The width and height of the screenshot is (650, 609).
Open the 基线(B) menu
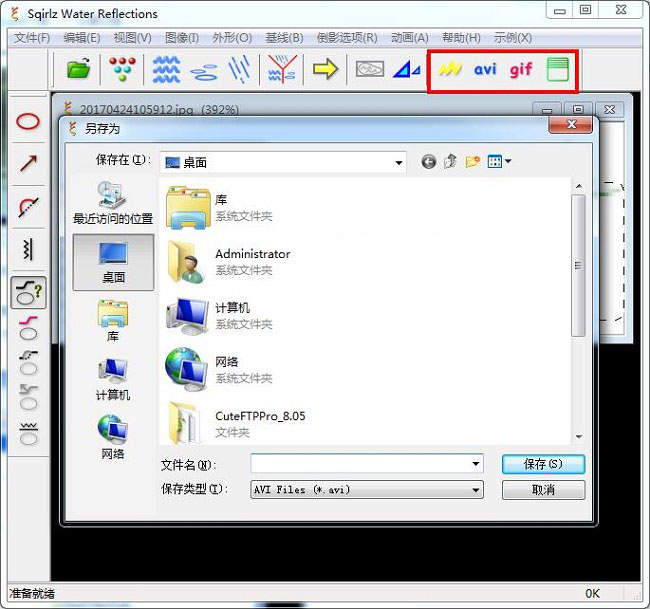(x=284, y=38)
